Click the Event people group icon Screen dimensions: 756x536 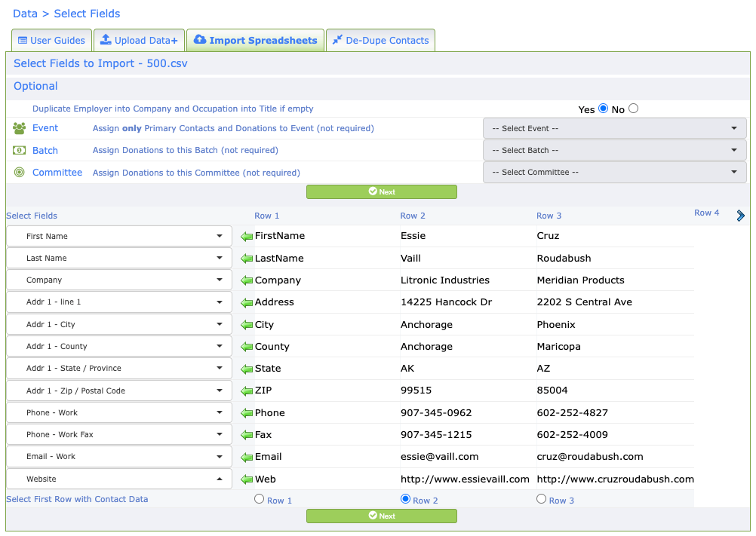[20, 128]
